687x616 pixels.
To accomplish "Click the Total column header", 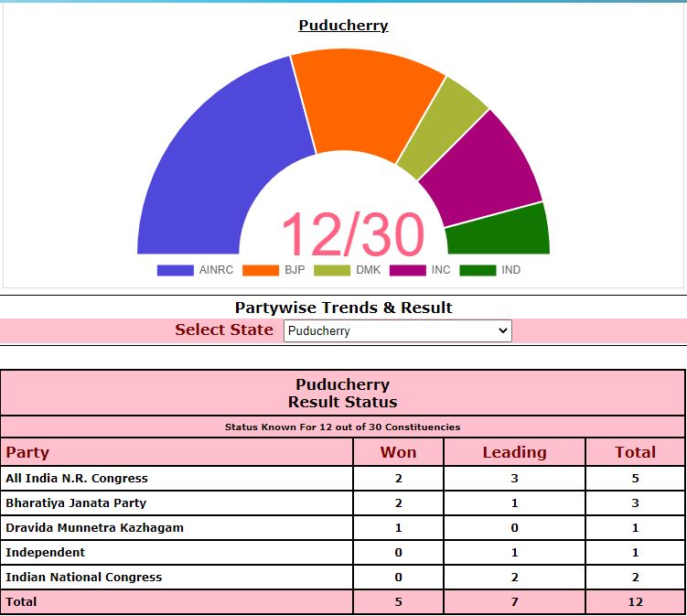I will pos(635,452).
